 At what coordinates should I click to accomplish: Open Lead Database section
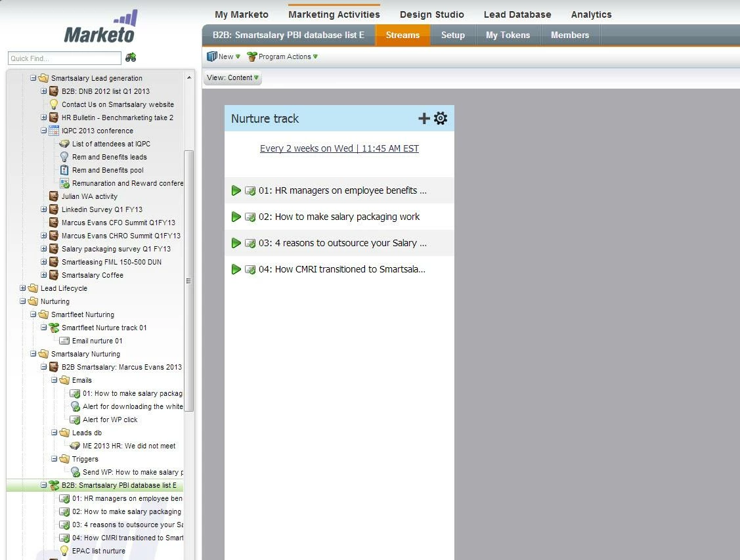(517, 14)
